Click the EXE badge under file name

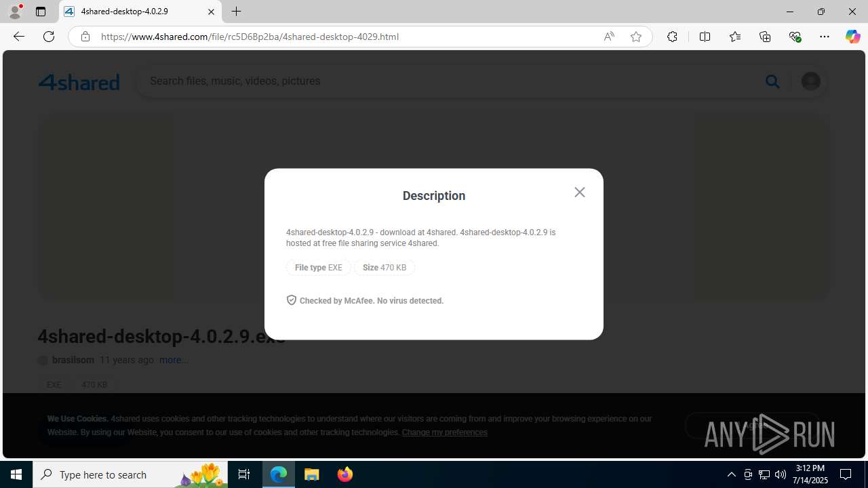54,385
